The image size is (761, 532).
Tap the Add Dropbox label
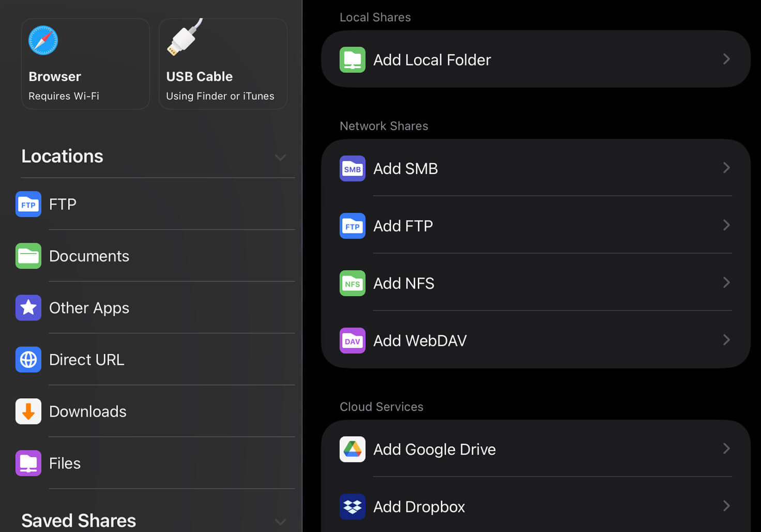419,507
